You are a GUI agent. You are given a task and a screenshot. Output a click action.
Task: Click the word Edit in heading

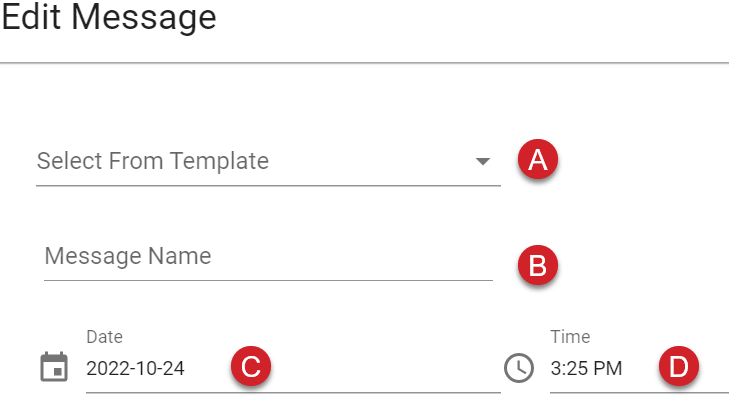(31, 18)
